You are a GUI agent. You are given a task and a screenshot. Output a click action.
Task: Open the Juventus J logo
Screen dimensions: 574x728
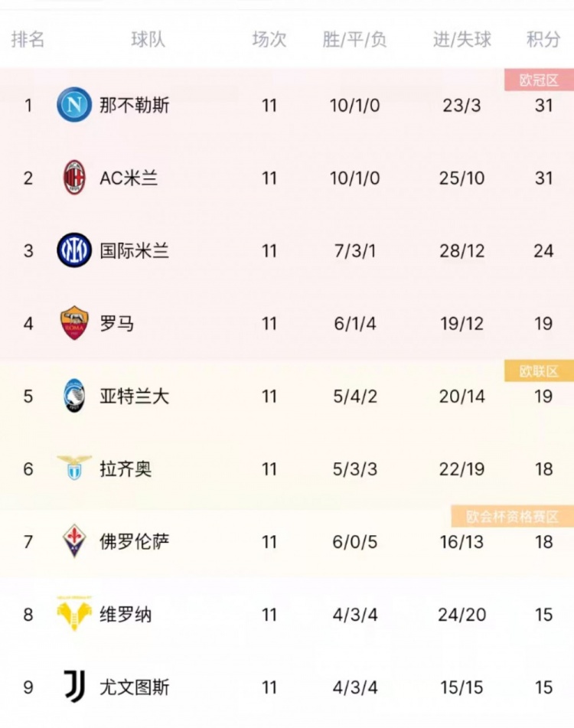click(74, 686)
